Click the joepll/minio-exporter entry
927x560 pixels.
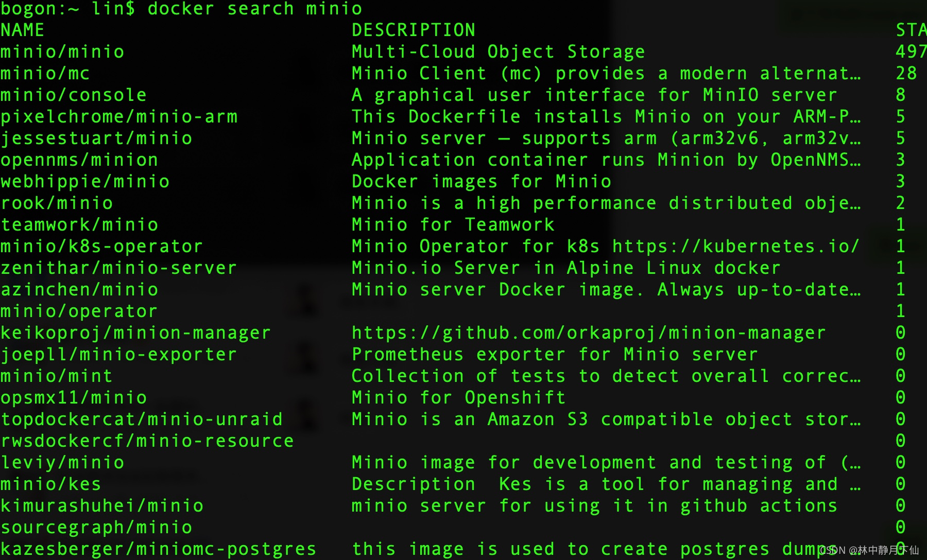[x=118, y=355]
